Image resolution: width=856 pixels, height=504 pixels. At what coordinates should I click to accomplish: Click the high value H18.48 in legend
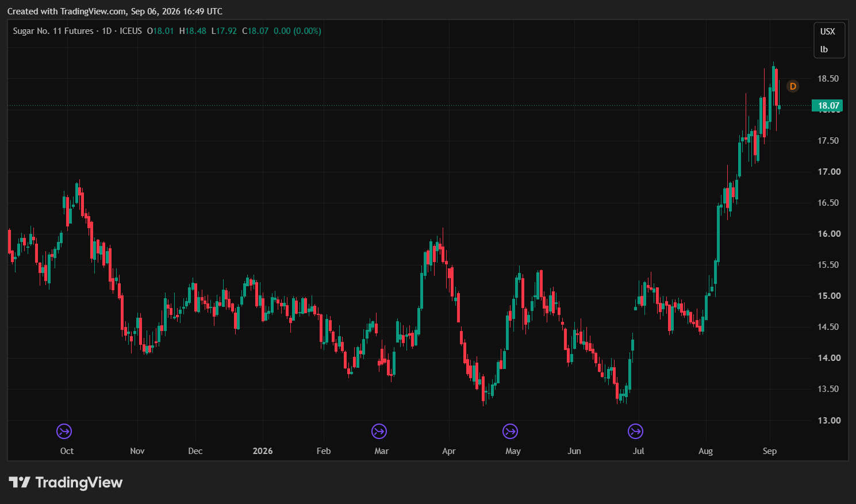tap(193, 31)
